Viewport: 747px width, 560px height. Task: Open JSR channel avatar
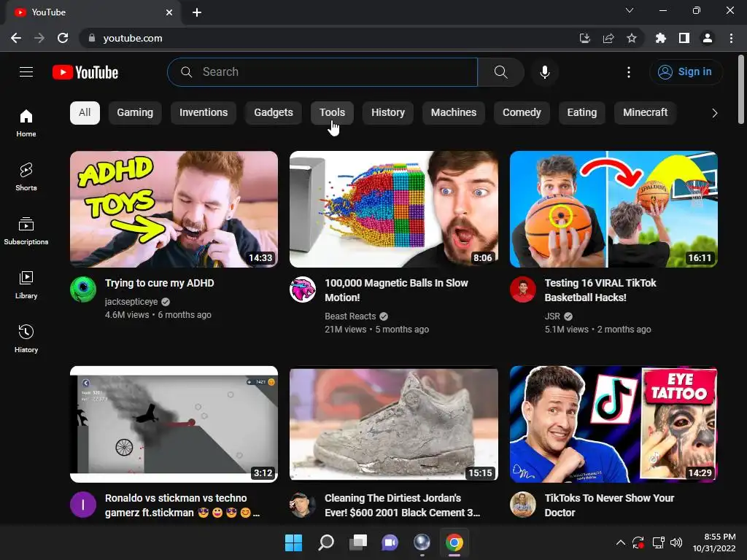click(x=522, y=289)
